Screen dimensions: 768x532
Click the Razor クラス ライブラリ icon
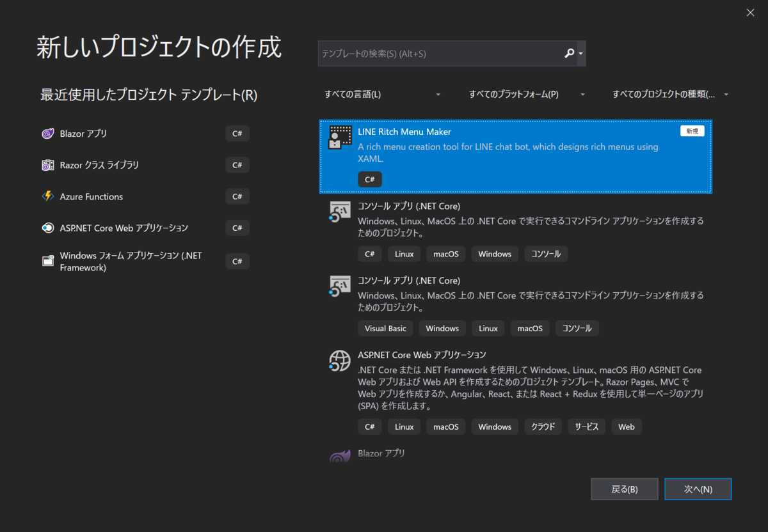click(47, 165)
